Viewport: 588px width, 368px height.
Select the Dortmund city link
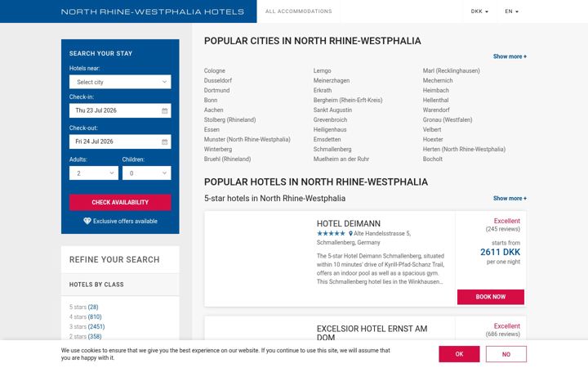tap(216, 90)
